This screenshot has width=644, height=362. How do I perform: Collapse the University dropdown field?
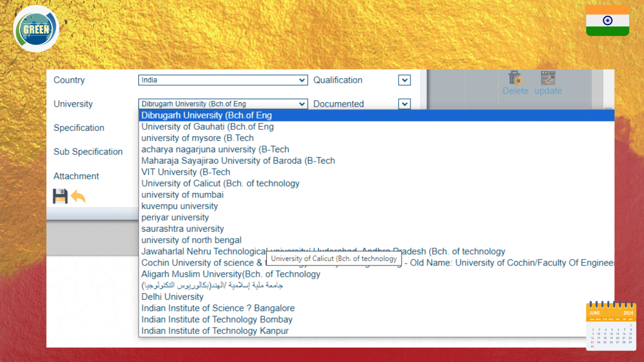pos(223,104)
